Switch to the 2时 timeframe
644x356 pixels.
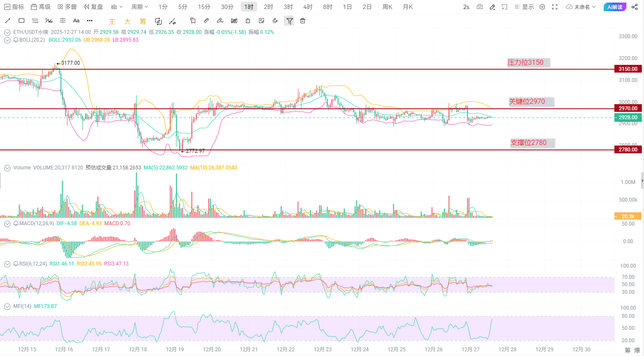coord(268,7)
